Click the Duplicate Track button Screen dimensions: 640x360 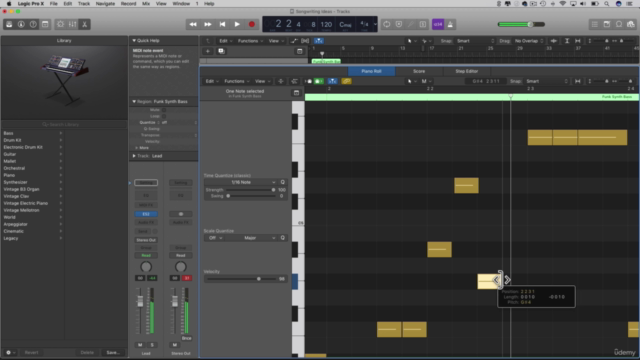(221, 51)
